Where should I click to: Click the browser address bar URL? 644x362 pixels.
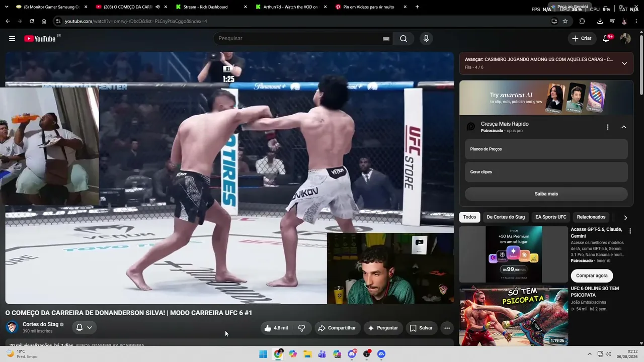click(x=136, y=21)
